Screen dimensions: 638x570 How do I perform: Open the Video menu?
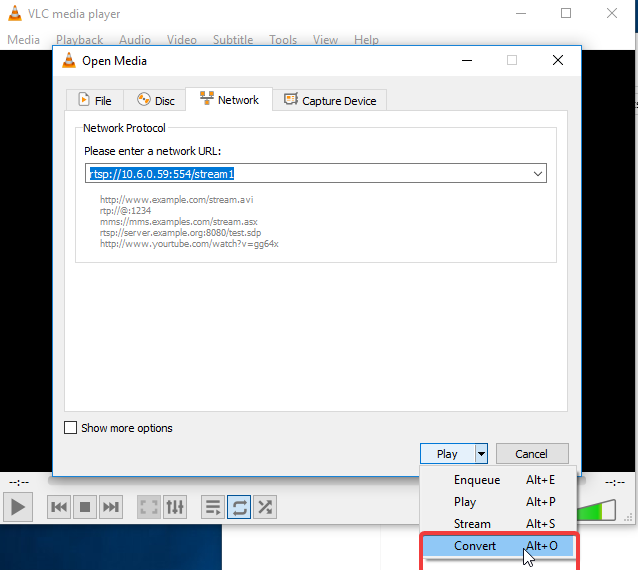pyautogui.click(x=181, y=40)
